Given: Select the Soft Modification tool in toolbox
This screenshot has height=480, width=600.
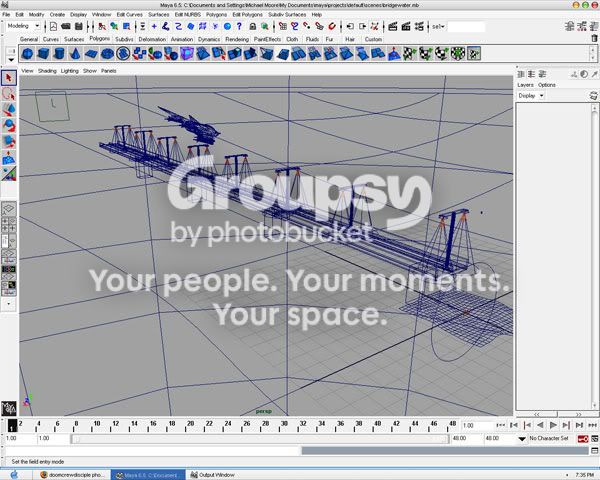Looking at the screenshot, I should coord(9,158).
